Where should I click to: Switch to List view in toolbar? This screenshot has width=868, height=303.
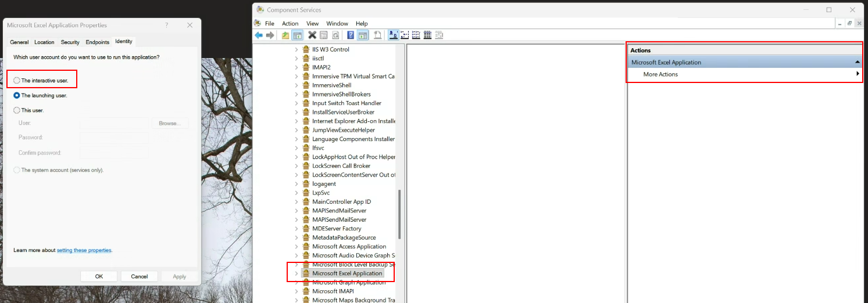click(416, 35)
